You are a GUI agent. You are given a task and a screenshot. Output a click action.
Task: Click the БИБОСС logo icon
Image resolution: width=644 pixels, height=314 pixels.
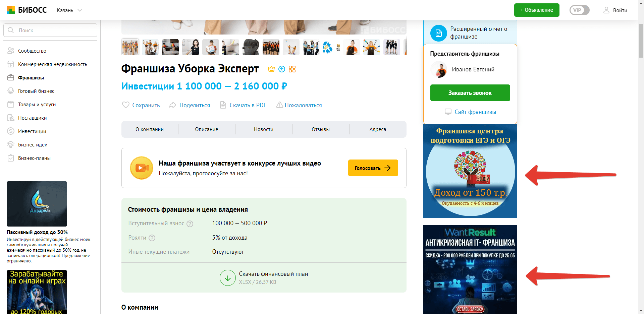11,10
